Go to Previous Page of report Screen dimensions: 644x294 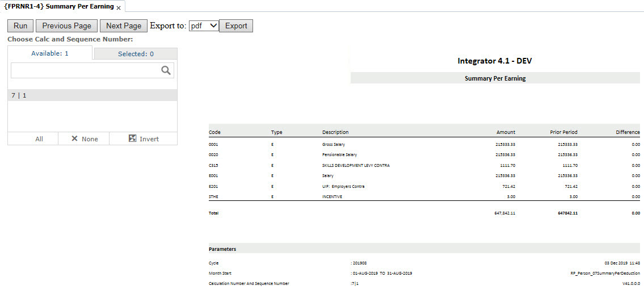pos(66,26)
